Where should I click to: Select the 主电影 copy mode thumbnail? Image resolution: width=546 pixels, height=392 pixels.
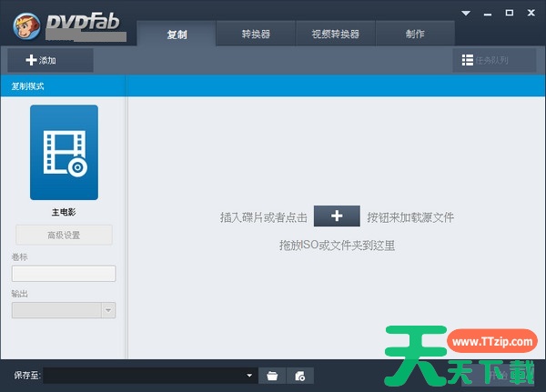coord(64,153)
